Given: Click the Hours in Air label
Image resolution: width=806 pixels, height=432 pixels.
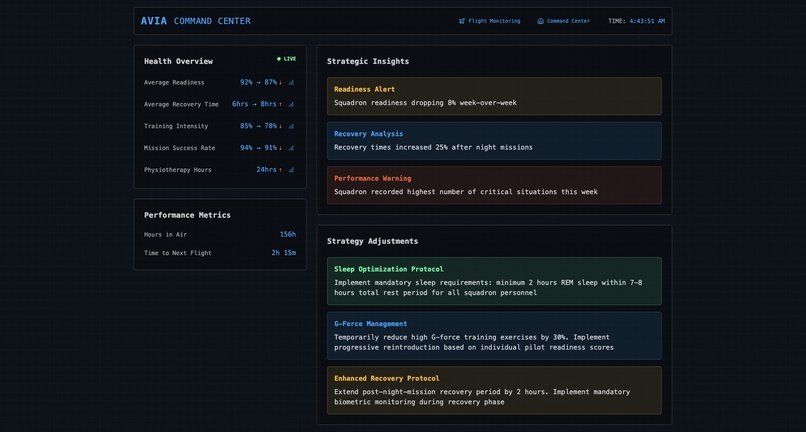Looking at the screenshot, I should pyautogui.click(x=166, y=235).
